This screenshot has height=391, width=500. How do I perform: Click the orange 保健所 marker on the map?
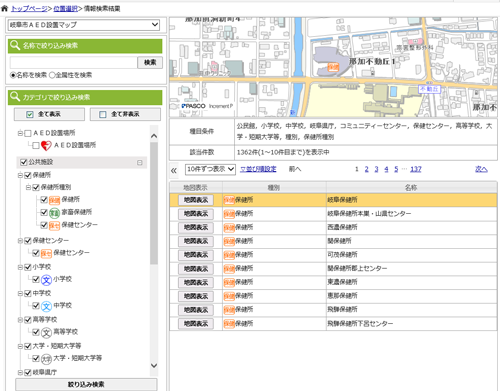[333, 67]
